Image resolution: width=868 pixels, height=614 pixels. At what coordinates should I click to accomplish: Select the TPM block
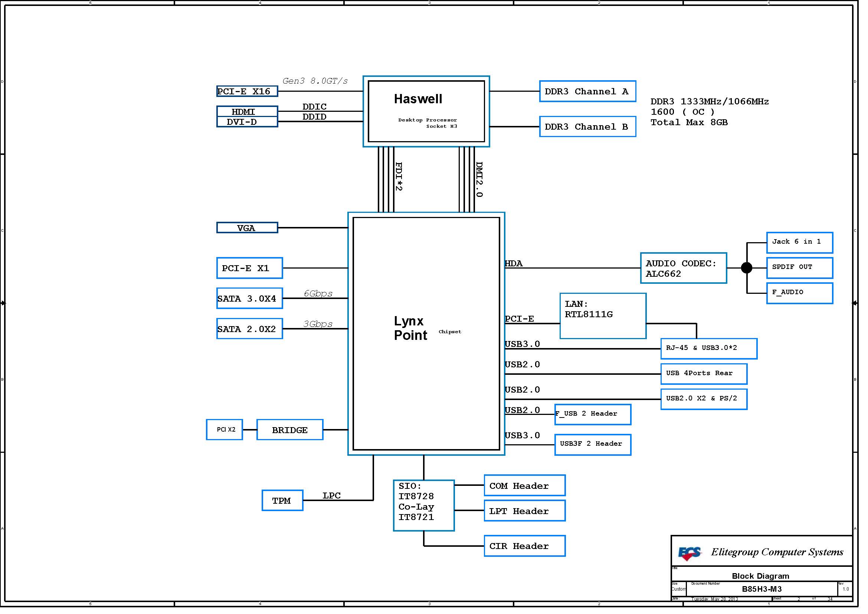click(282, 500)
